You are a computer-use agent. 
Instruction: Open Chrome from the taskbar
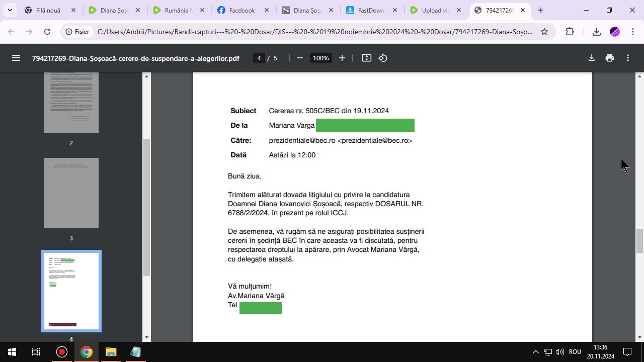(86, 352)
